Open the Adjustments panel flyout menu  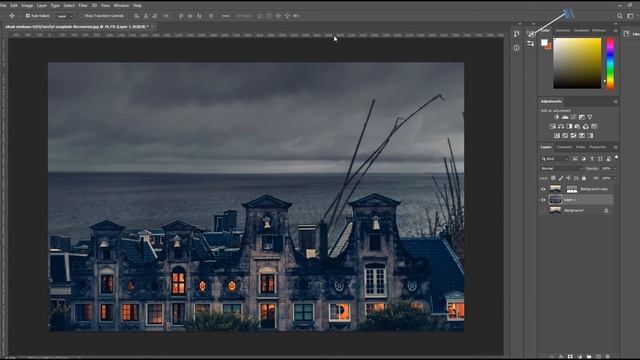click(x=615, y=102)
